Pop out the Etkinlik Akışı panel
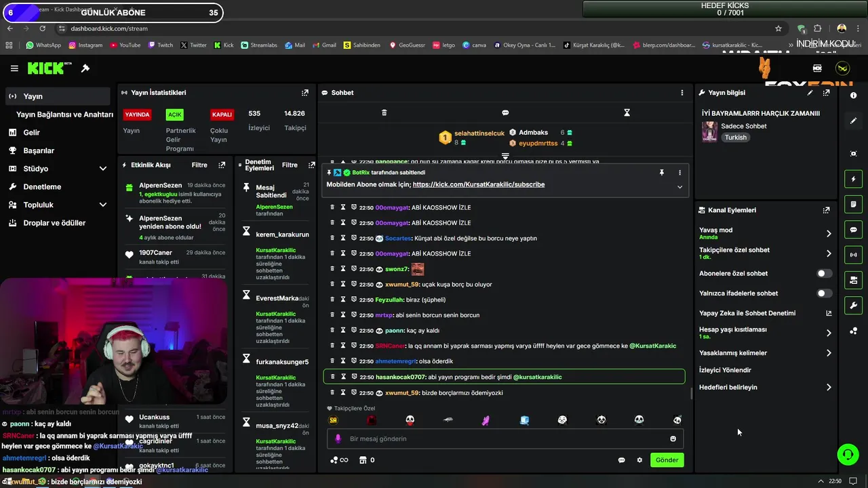The height and width of the screenshot is (488, 868). (222, 165)
